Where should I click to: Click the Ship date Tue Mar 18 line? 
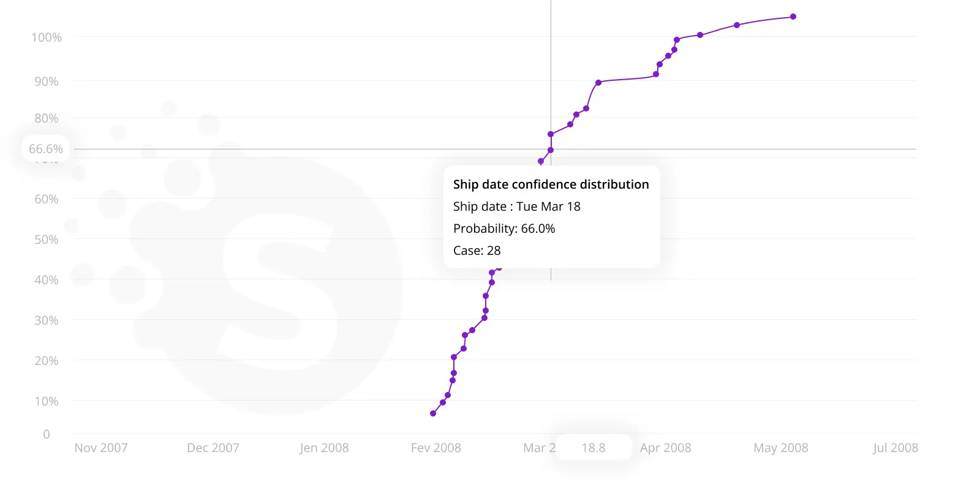coord(517,206)
